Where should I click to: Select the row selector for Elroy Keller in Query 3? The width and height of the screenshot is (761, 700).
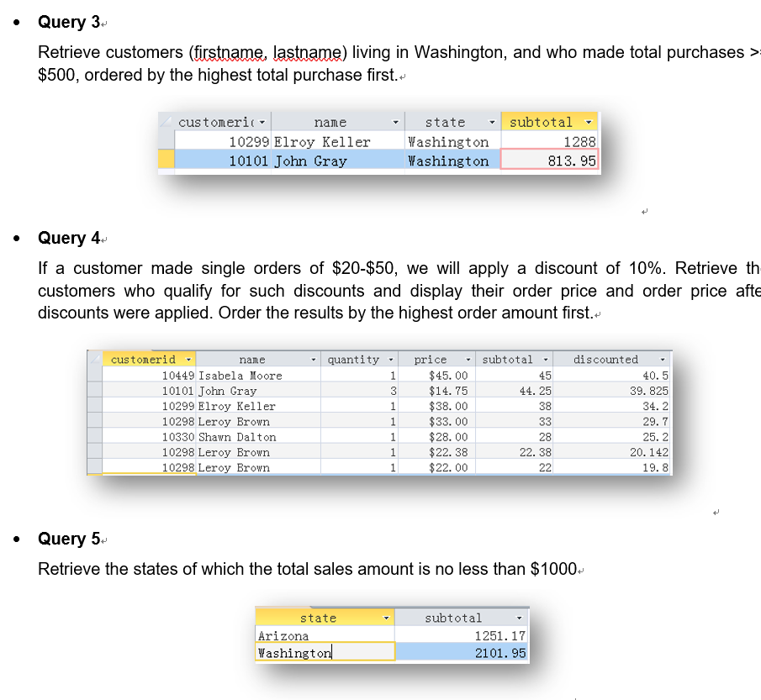(166, 140)
